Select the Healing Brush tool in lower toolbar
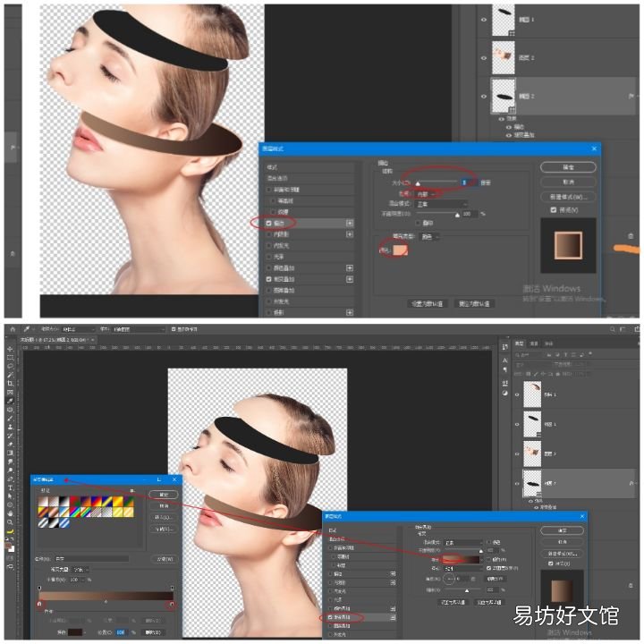This screenshot has width=644, height=644. coord(10,410)
